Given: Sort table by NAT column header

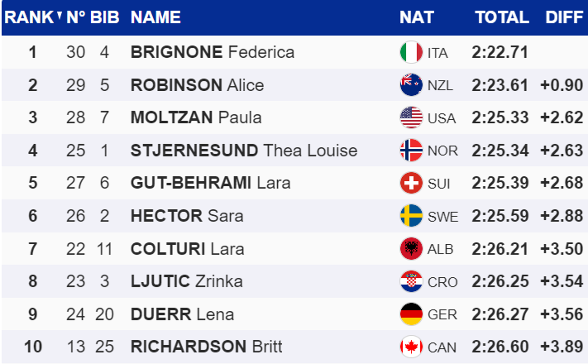Looking at the screenshot, I should 416,17.
